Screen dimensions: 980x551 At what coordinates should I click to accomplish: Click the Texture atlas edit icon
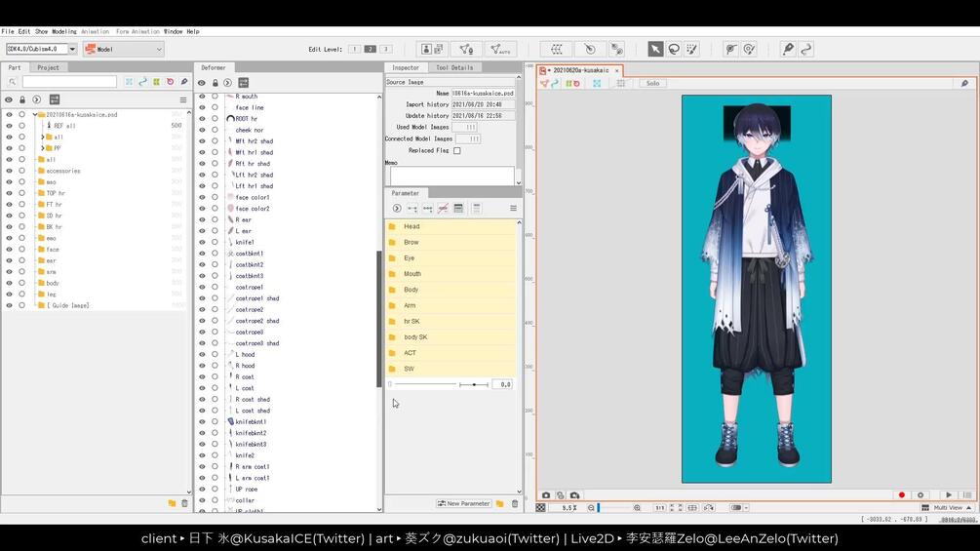pyautogui.click(x=433, y=49)
